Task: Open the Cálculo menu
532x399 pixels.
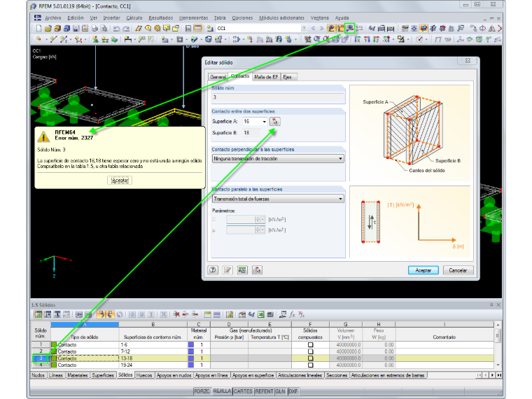Action: (x=134, y=18)
